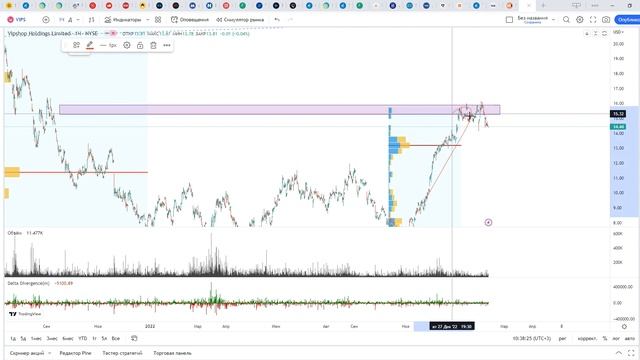Select the chart layout square icon

(509, 20)
